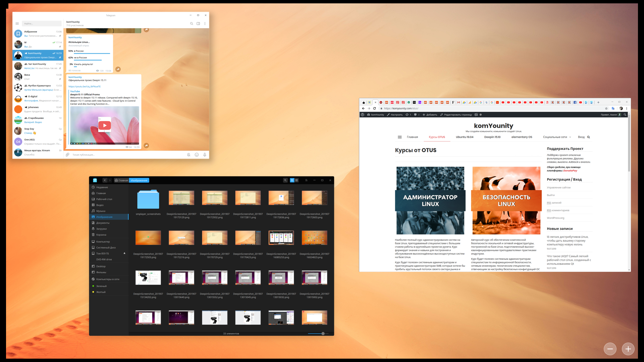Open the youtu.be link in Telegram post
This screenshot has height=362, width=644.
click(85, 86)
